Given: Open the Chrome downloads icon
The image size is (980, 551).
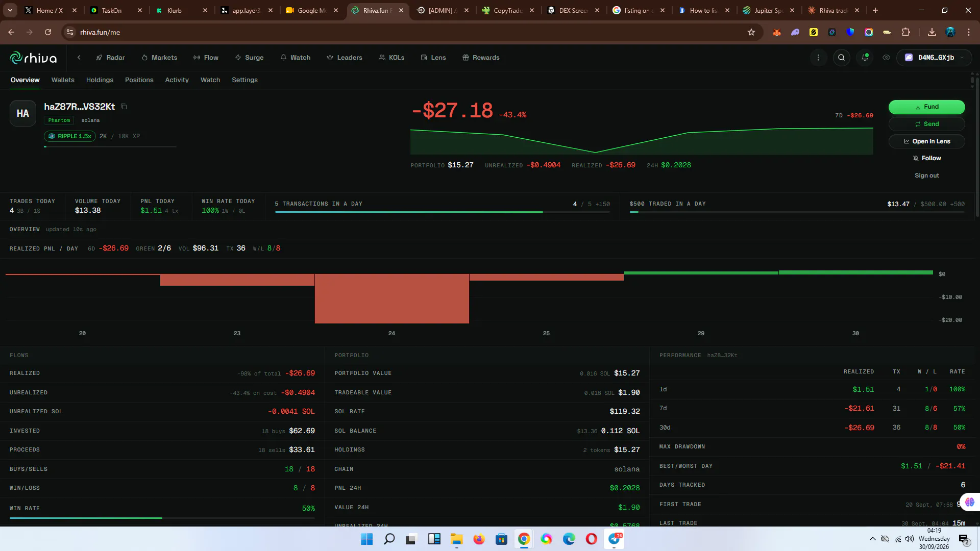Looking at the screenshot, I should pyautogui.click(x=932, y=32).
